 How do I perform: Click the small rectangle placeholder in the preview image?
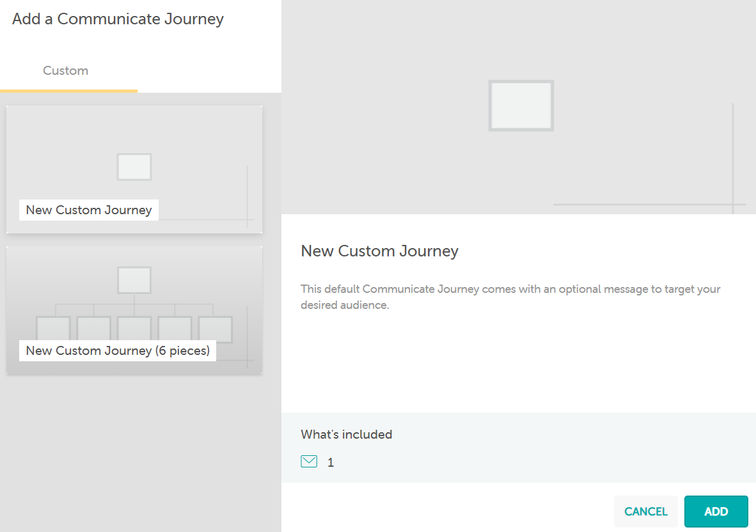521,106
